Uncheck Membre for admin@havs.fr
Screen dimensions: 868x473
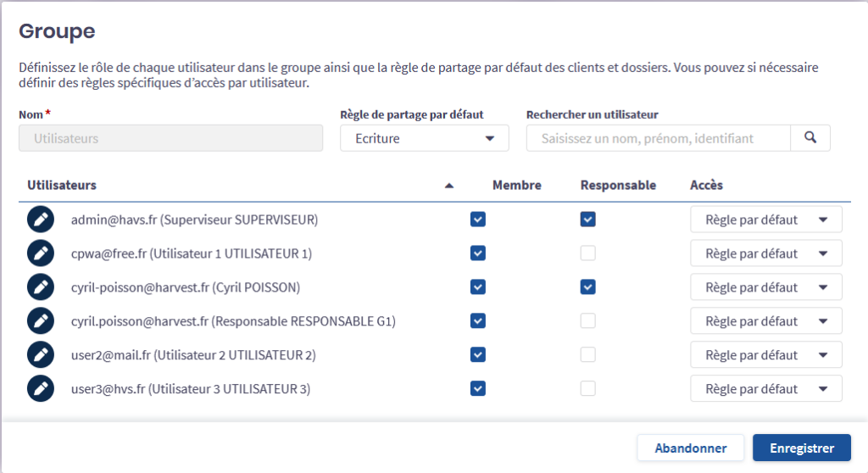[478, 220]
